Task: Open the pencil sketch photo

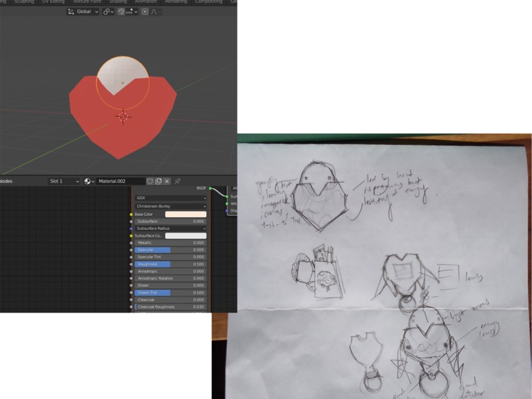Action: coord(372,266)
